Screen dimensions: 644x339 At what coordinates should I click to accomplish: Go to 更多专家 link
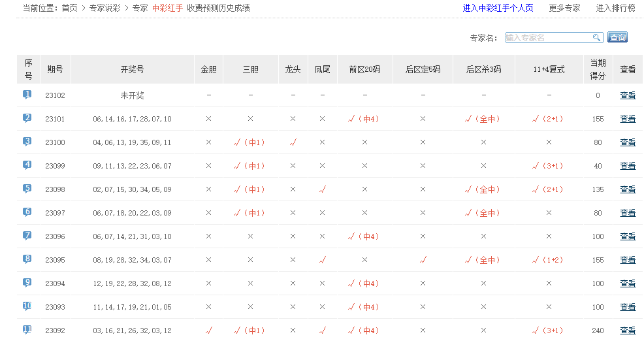564,8
